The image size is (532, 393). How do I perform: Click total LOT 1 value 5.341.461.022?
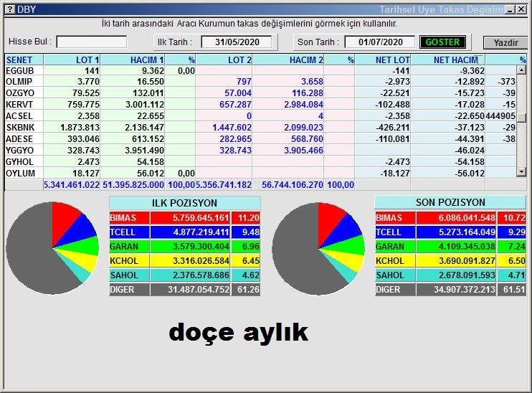[x=72, y=185]
